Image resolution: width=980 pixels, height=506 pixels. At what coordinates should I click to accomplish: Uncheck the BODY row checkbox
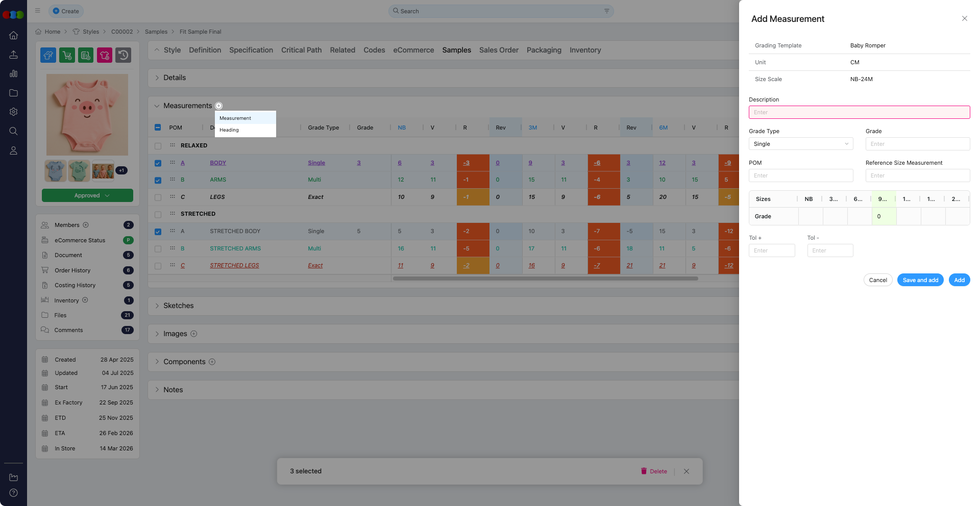[x=158, y=163]
